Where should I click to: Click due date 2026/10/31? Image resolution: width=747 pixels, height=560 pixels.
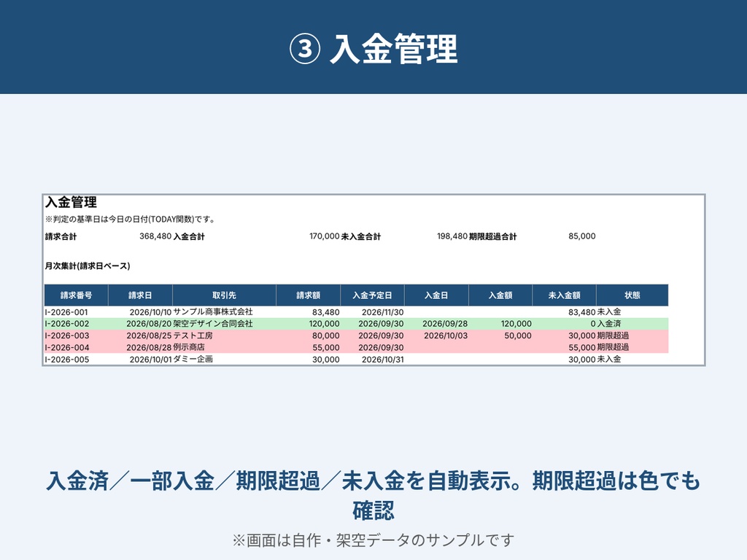coord(382,359)
